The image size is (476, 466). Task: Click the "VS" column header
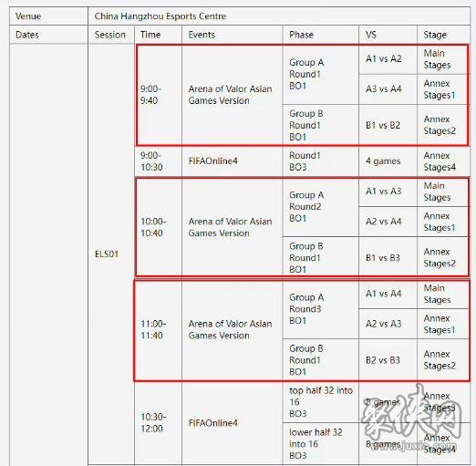click(x=388, y=35)
